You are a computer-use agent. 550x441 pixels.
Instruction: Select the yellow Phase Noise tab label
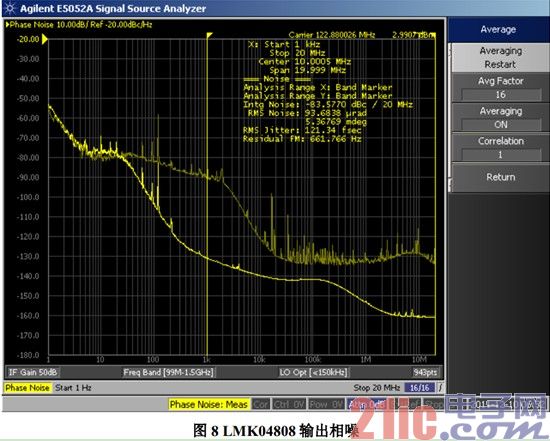point(27,388)
